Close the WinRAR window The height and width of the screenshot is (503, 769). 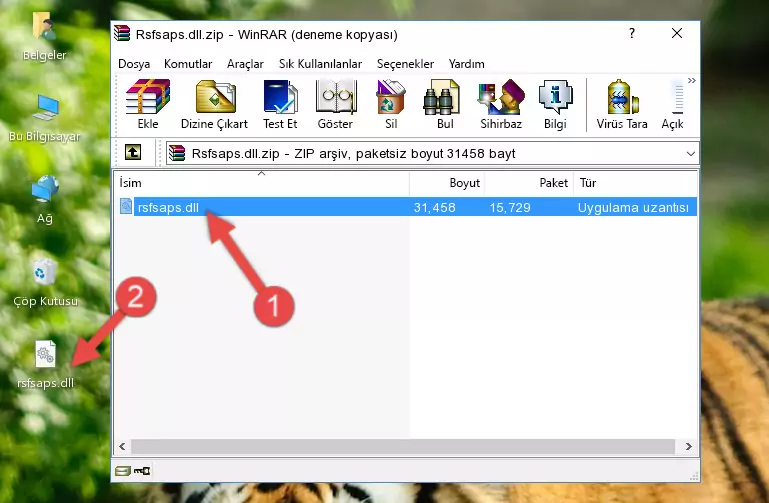677,33
